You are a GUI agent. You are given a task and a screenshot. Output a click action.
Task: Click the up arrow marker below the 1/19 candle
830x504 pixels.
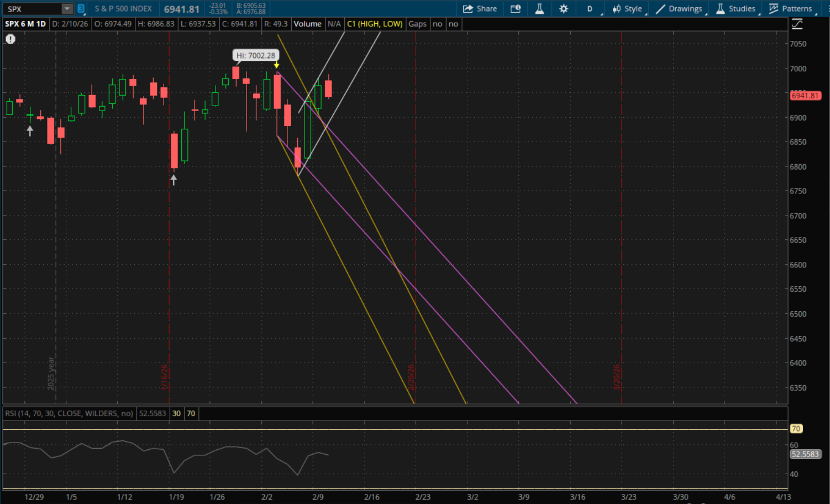174,180
